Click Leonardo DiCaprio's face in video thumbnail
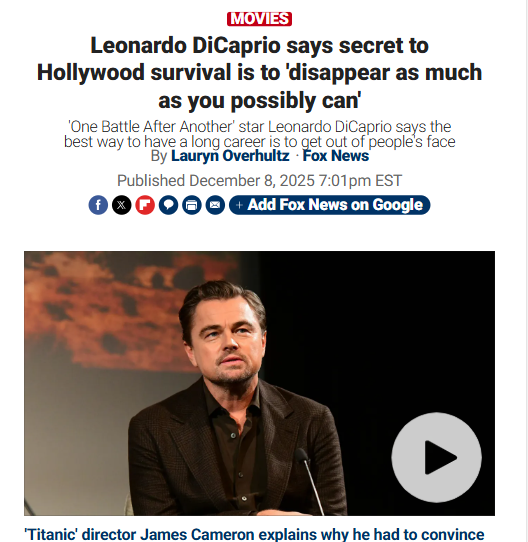Image resolution: width=528 pixels, height=542 pixels. (225, 342)
